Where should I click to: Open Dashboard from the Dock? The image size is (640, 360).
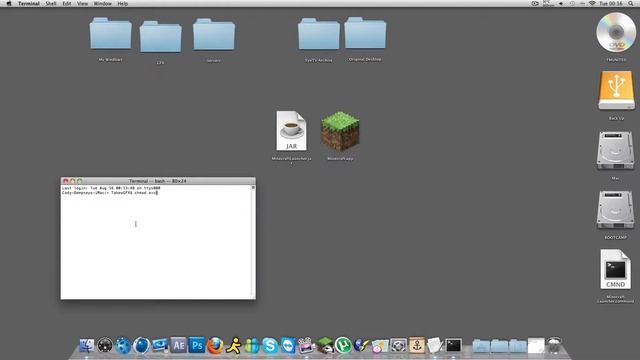[105, 345]
